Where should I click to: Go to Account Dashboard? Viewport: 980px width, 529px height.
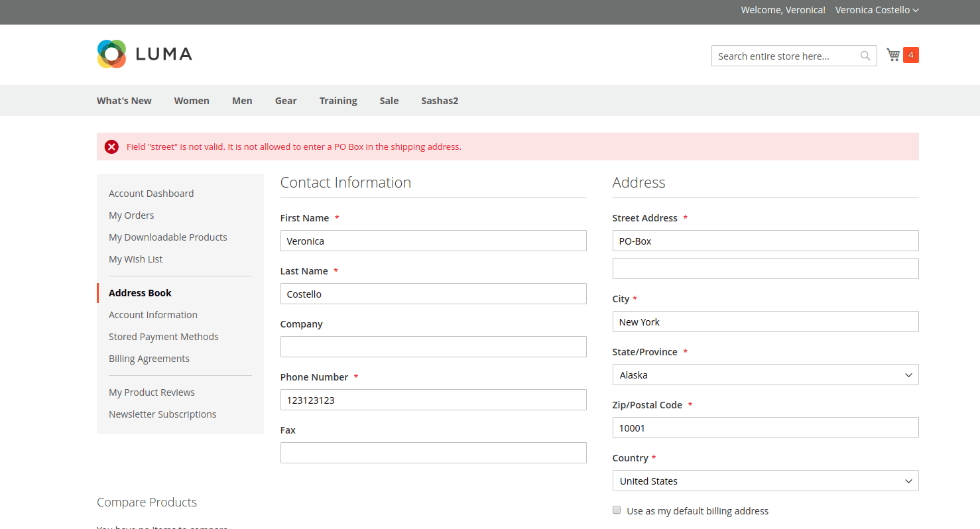pyautogui.click(x=151, y=194)
